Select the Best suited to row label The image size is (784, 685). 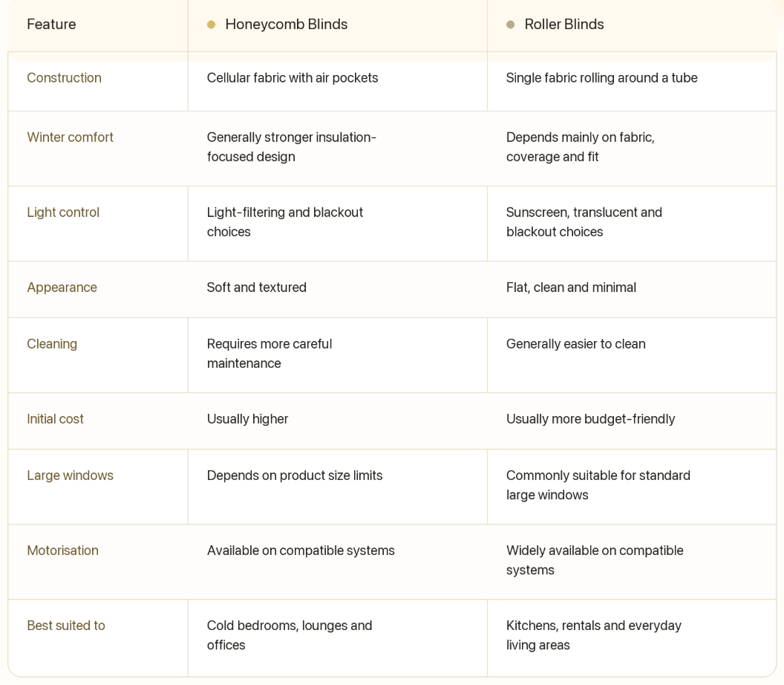click(x=66, y=626)
